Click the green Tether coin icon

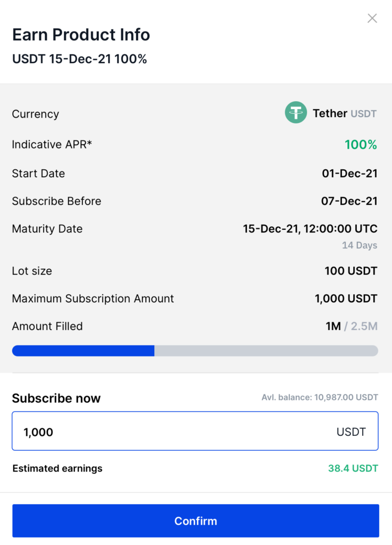pos(296,112)
